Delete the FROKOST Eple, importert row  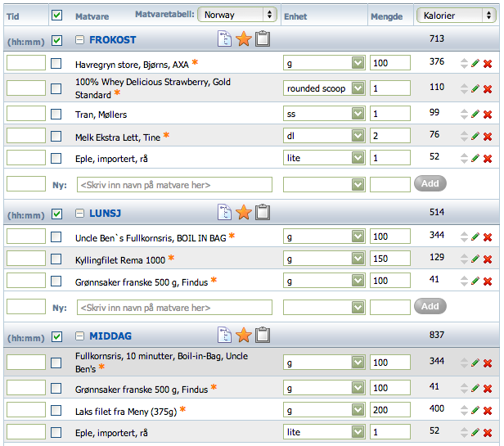pyautogui.click(x=488, y=159)
